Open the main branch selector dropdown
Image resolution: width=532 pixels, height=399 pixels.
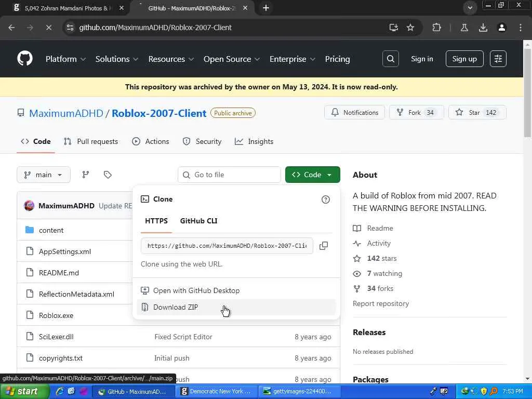44,175
